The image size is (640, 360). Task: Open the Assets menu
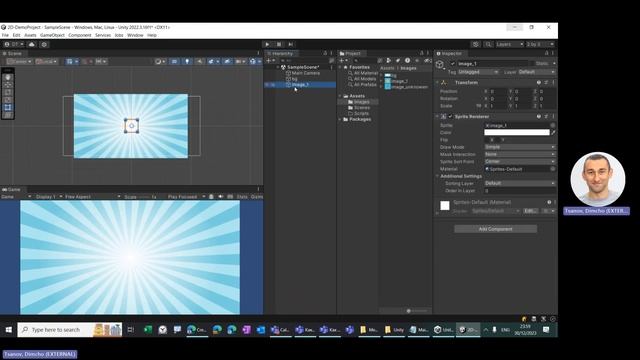tap(30, 35)
